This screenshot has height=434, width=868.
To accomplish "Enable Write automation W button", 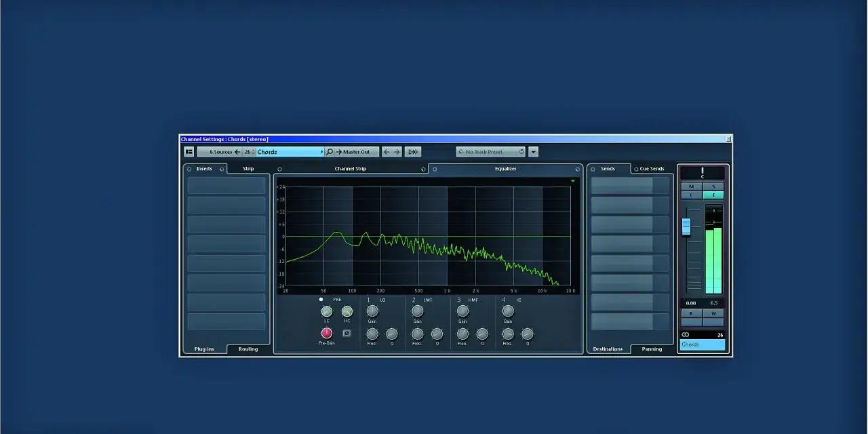I will point(713,314).
